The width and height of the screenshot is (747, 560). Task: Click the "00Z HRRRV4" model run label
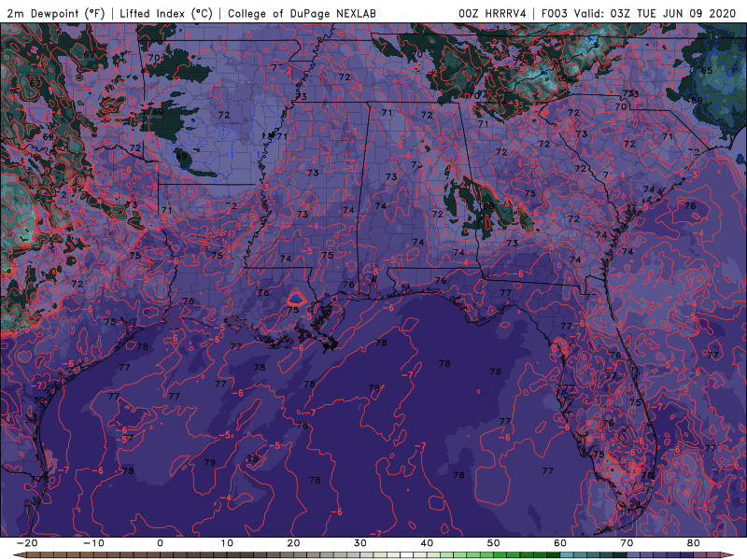point(492,13)
